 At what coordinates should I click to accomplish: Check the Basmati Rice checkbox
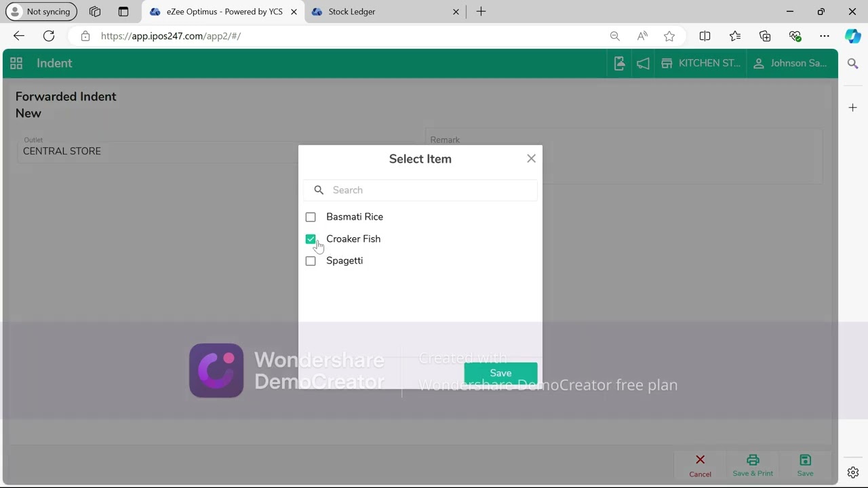(x=311, y=217)
